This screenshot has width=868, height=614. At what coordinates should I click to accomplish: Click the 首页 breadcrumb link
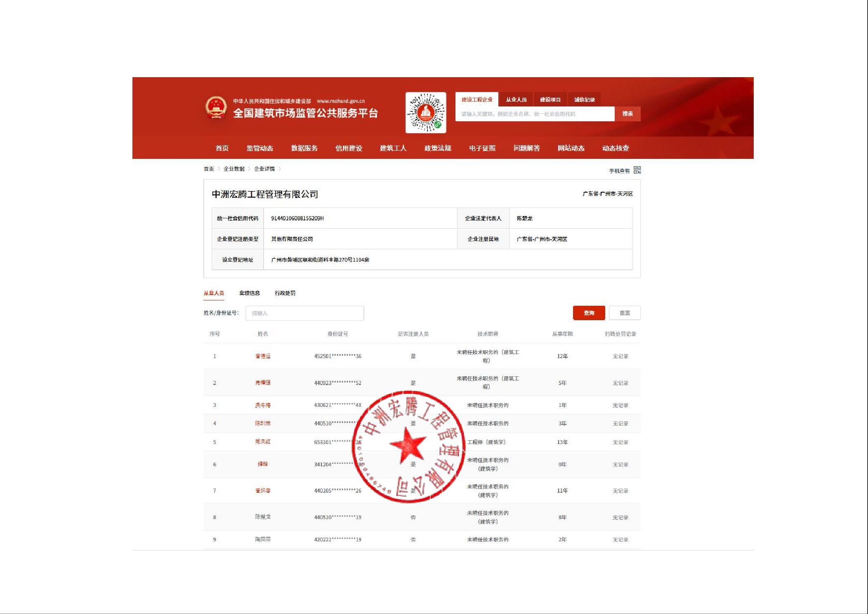[x=209, y=169]
